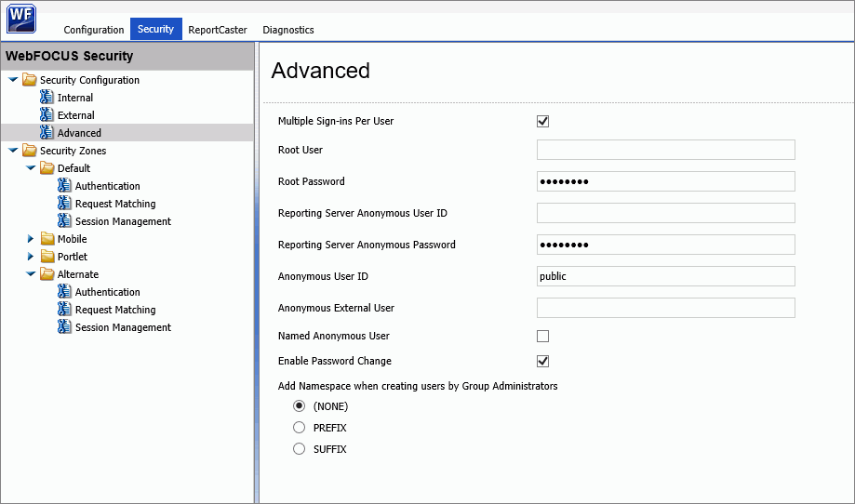Click the Internal node icon
The width and height of the screenshot is (855, 504).
point(47,98)
